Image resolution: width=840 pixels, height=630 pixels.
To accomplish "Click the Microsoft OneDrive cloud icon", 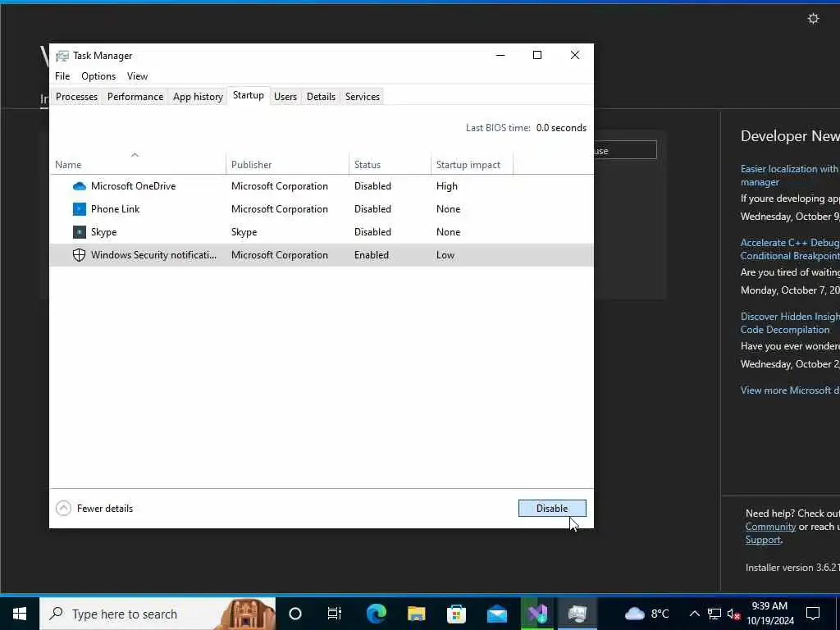I will (x=80, y=186).
